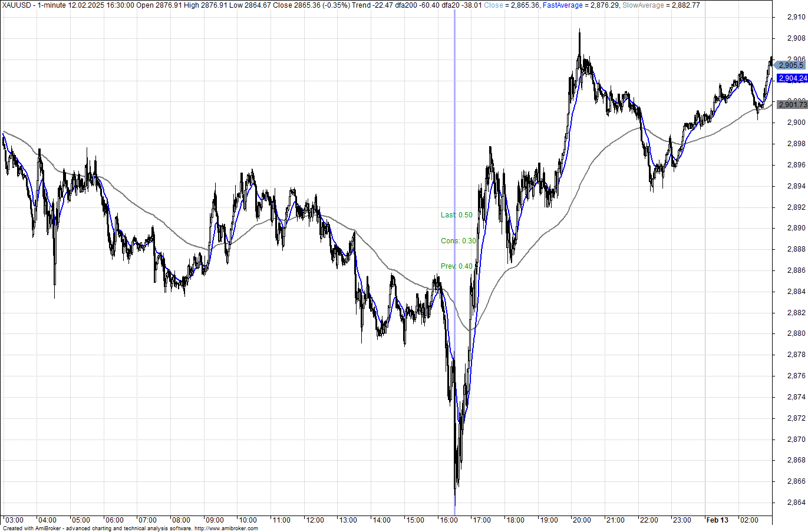Click the 21:00 time axis label

[615, 520]
